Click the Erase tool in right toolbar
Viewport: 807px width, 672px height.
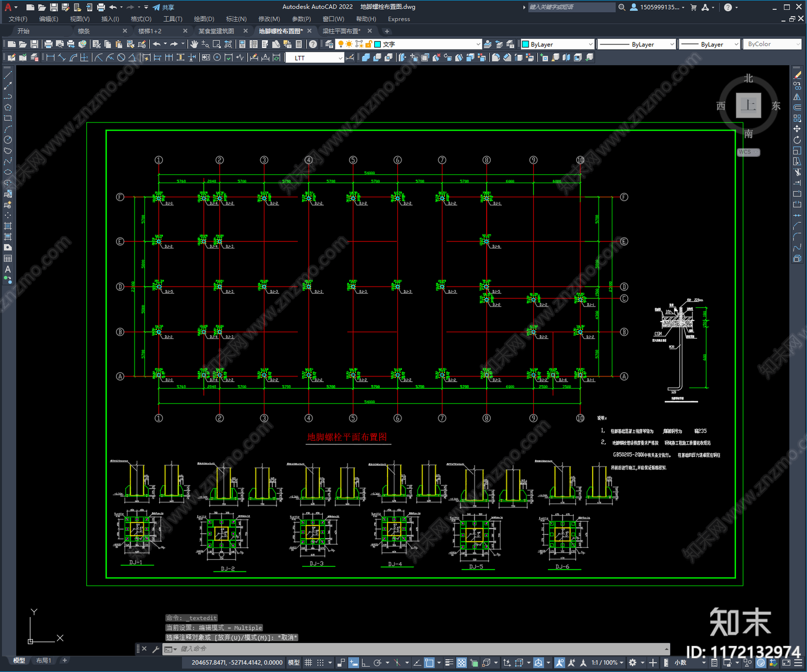(797, 75)
